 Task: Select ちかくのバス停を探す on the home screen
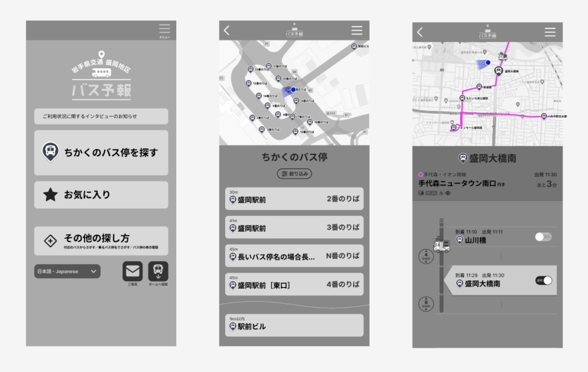point(101,153)
